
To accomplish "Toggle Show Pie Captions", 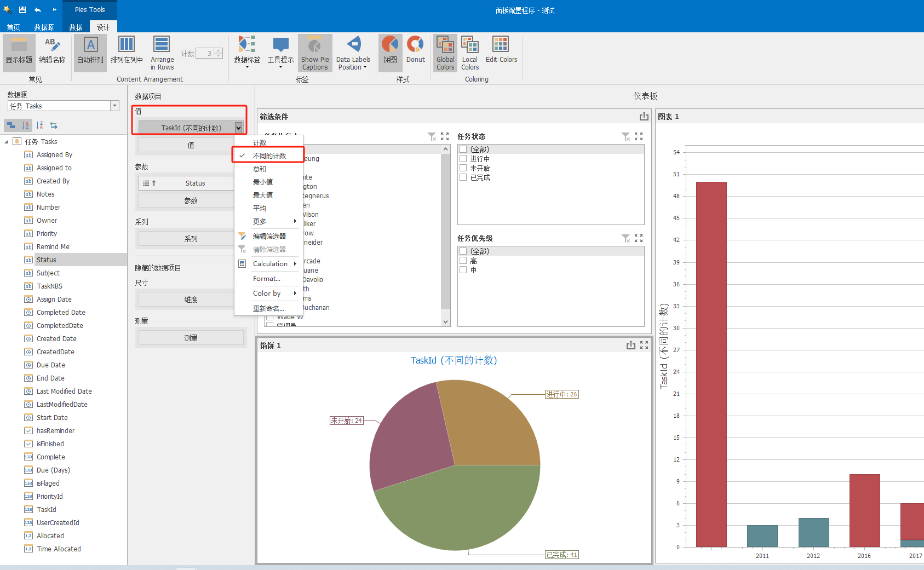I will click(315, 52).
